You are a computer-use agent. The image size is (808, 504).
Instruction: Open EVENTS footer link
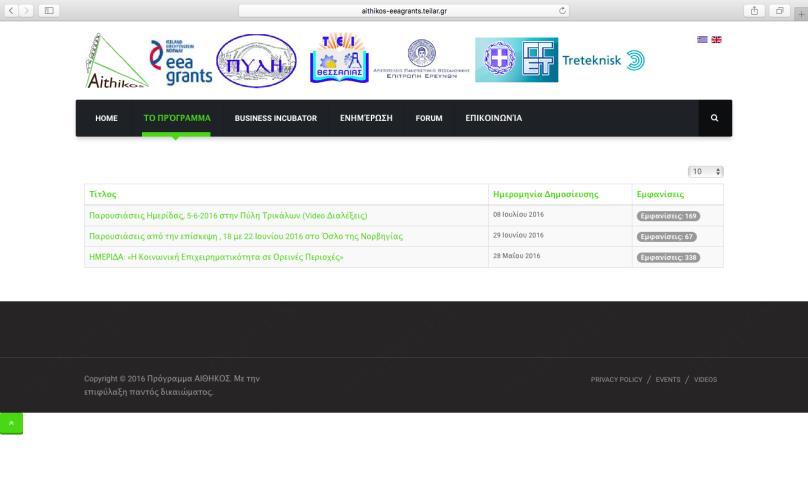coord(668,379)
